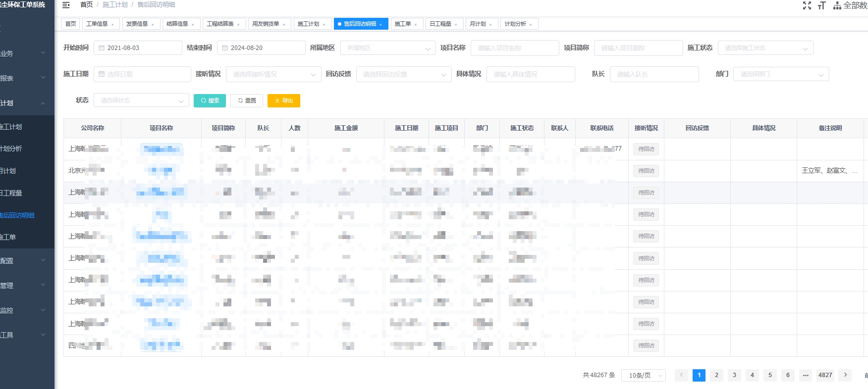This screenshot has width=868, height=389.
Task: Expand the 报表 sidebar menu
Action: tap(27, 78)
